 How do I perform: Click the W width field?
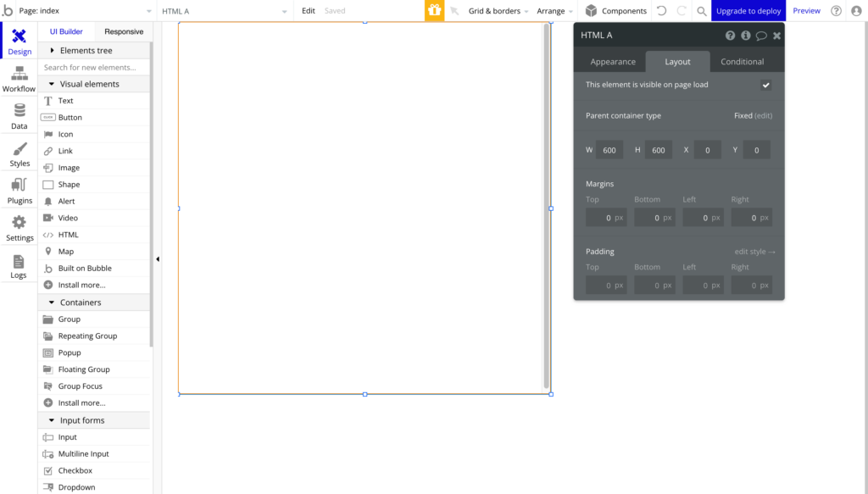pos(609,150)
